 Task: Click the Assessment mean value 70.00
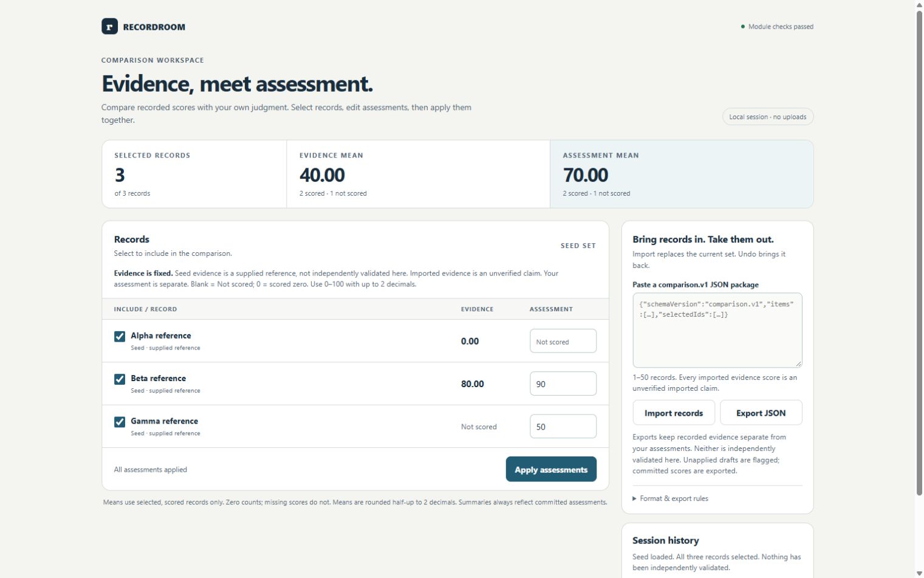pos(586,175)
